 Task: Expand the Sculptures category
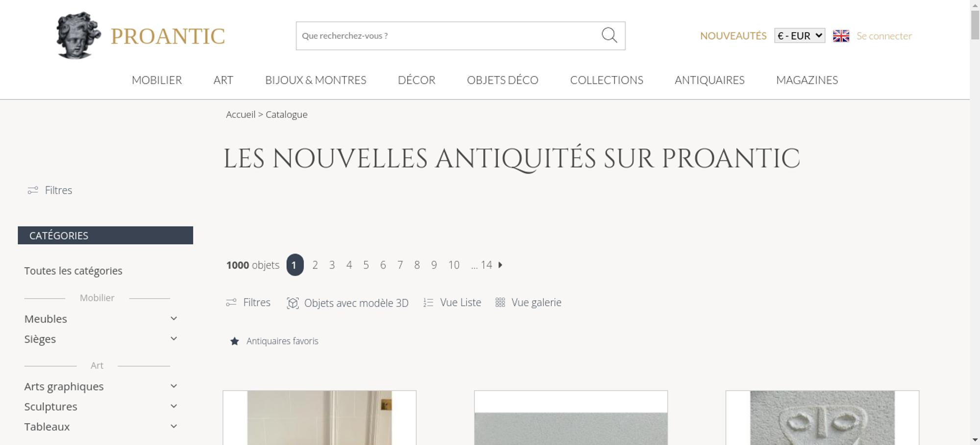tap(173, 406)
